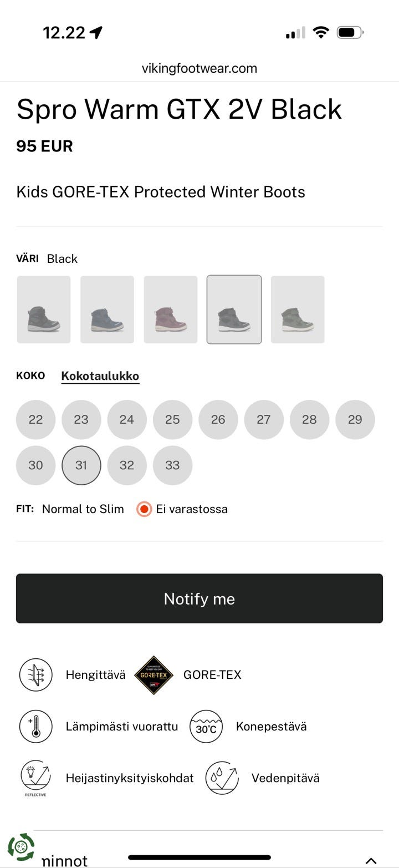Select size 28

pos(309,420)
